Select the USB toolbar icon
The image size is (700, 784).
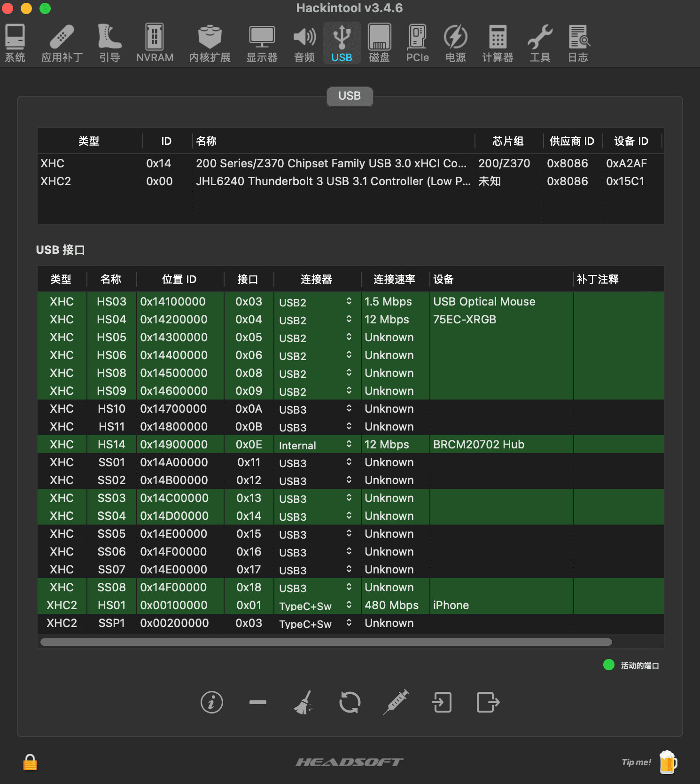[342, 43]
